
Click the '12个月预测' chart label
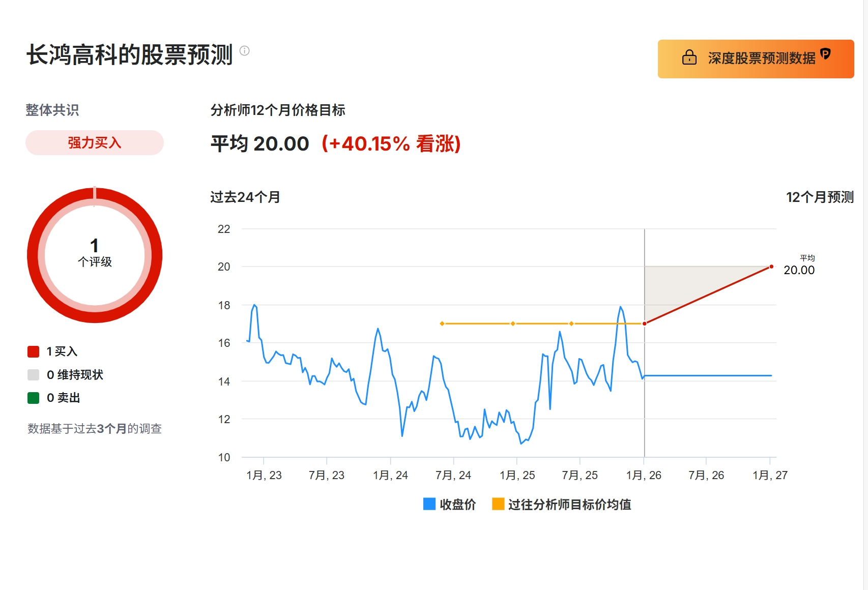820,197
